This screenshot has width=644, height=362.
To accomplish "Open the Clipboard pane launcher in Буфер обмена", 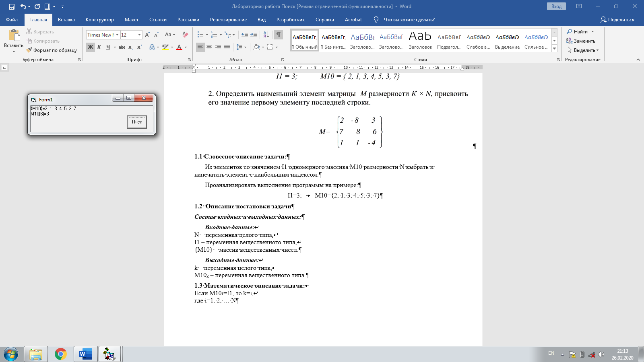I will pyautogui.click(x=79, y=60).
